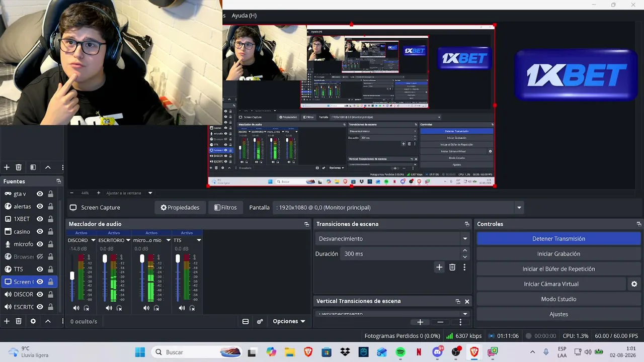The width and height of the screenshot is (644, 362).
Task: Switch audio mixer layout icon
Action: click(x=246, y=321)
